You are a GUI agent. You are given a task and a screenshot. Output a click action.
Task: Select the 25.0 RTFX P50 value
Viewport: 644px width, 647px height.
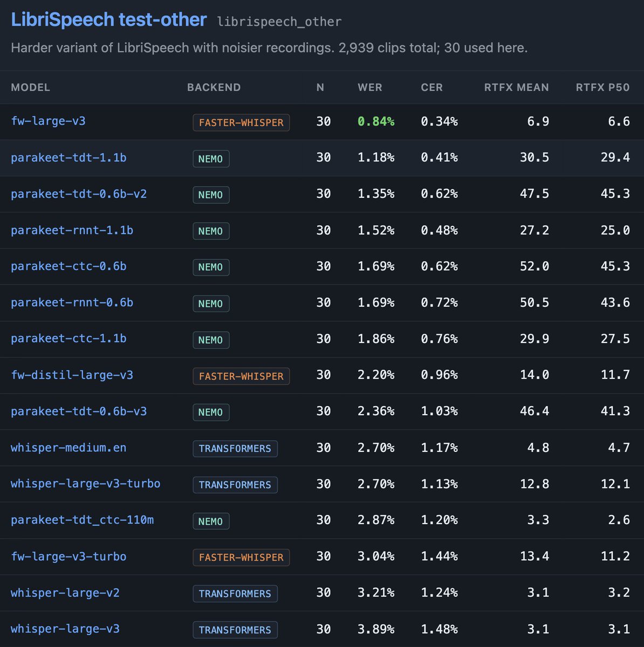coord(615,230)
